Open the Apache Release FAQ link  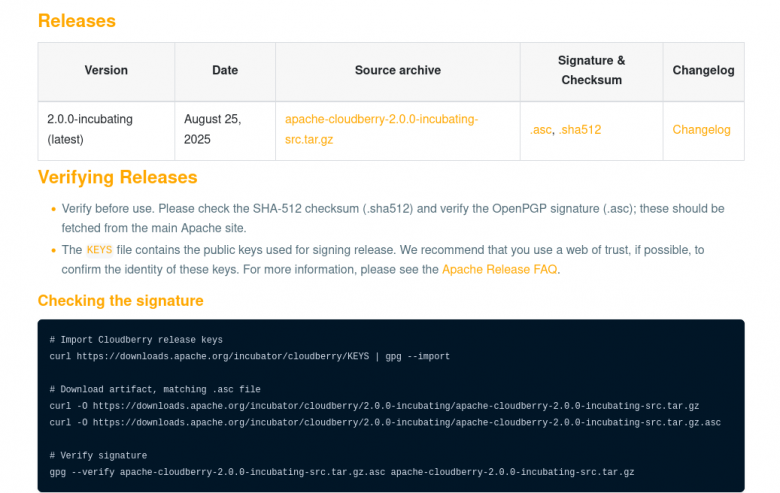coord(499,270)
